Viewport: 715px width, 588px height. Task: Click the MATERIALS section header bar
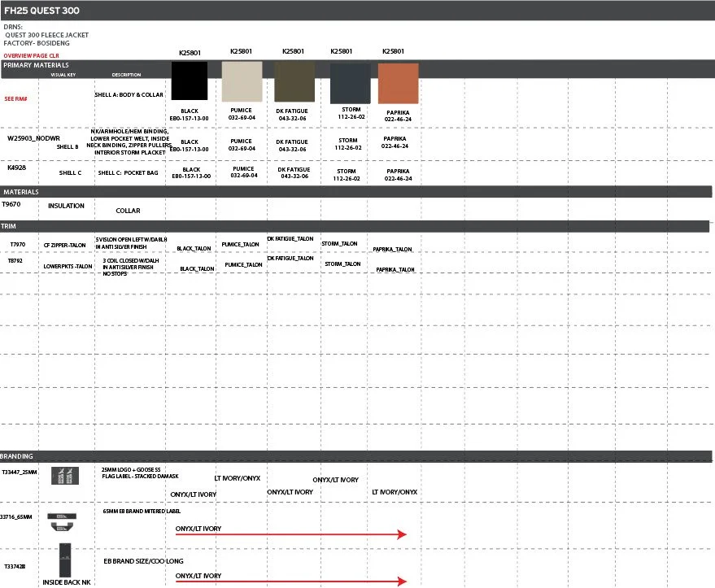356,192
